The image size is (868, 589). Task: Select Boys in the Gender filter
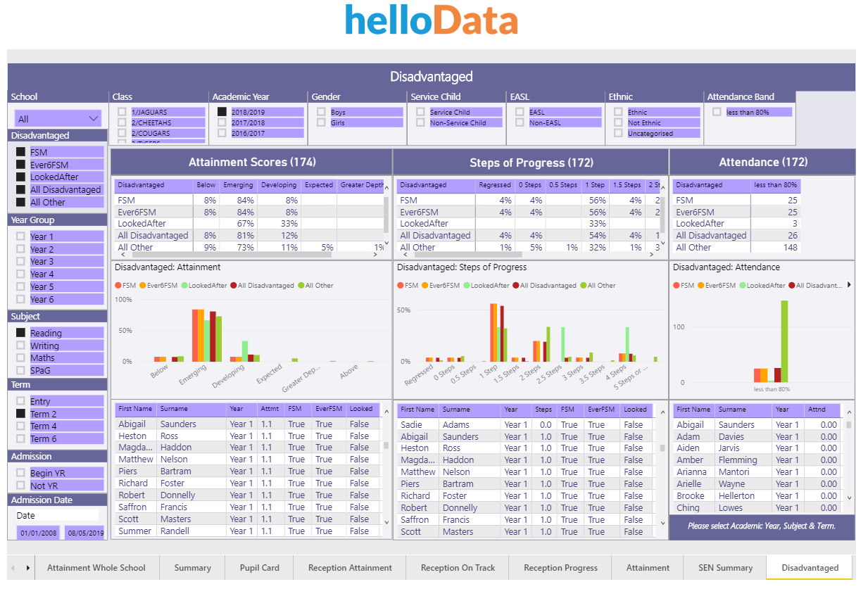[321, 110]
